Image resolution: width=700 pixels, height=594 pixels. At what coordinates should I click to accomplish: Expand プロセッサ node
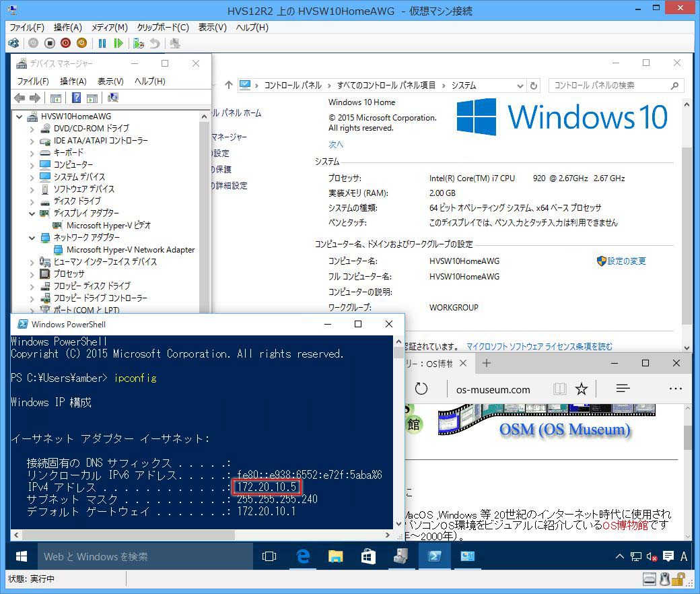[x=32, y=274]
